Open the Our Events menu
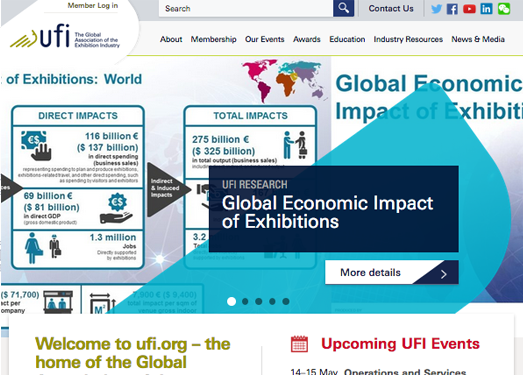This screenshot has height=375, width=523. click(x=265, y=39)
